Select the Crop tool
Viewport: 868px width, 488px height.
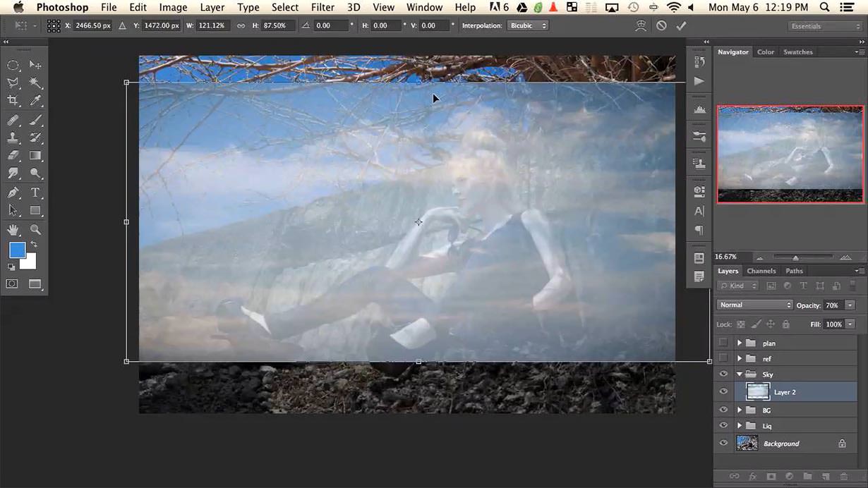(x=13, y=101)
